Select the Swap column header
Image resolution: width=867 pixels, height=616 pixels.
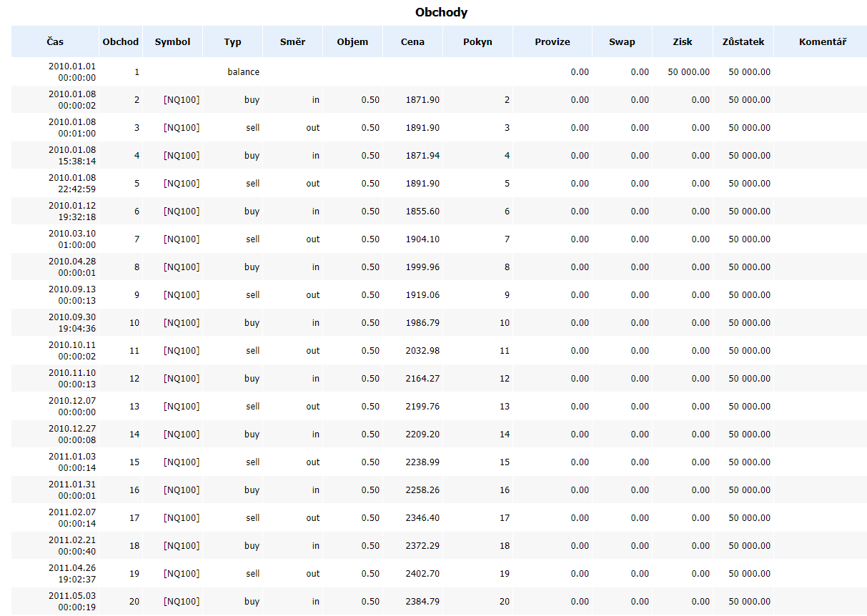click(x=622, y=41)
